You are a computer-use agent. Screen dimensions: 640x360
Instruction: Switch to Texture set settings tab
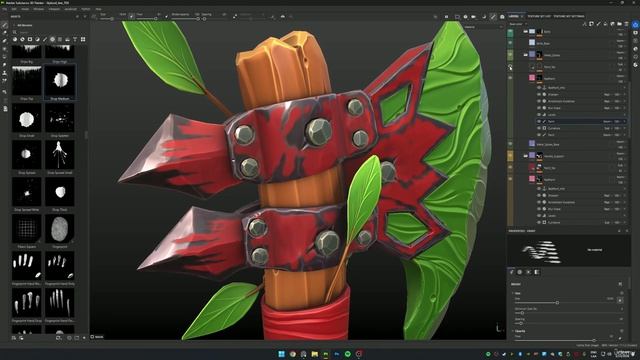click(x=569, y=16)
